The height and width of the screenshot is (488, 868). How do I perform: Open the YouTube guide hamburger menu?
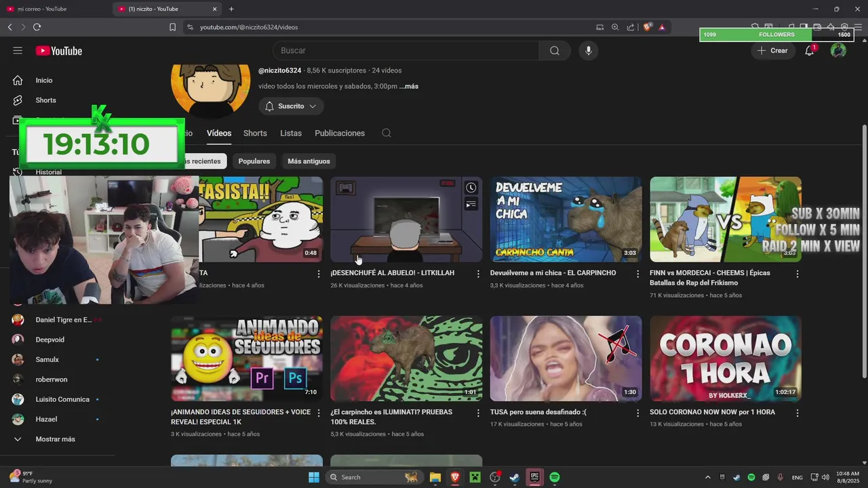point(18,51)
